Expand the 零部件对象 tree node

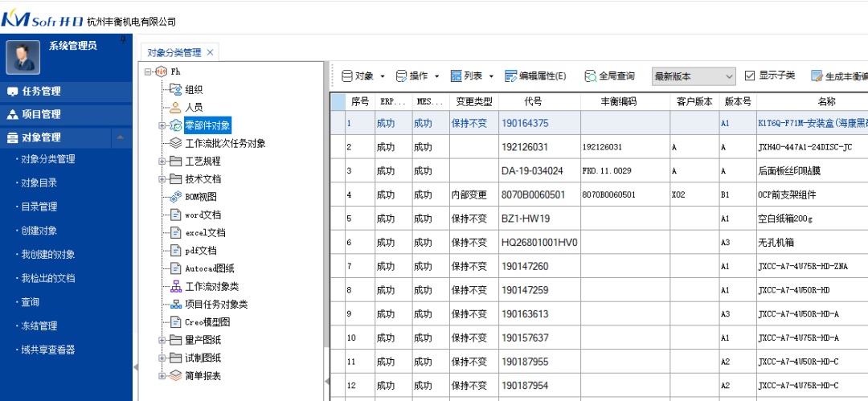point(162,125)
